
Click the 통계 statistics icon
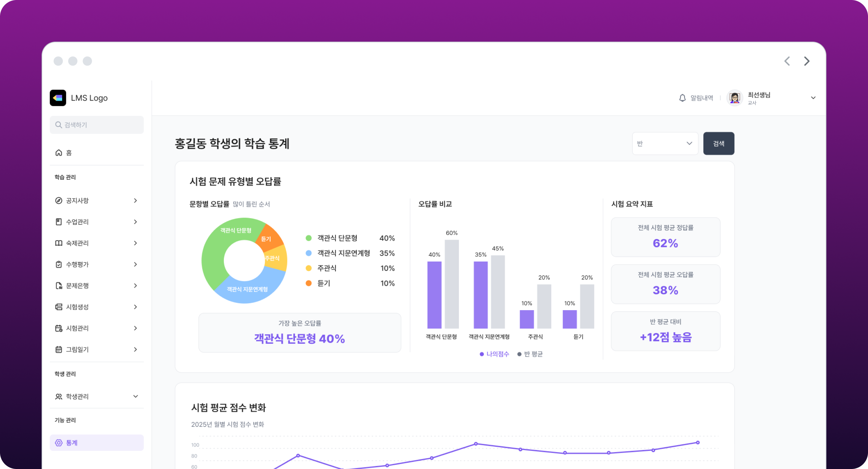coord(59,443)
